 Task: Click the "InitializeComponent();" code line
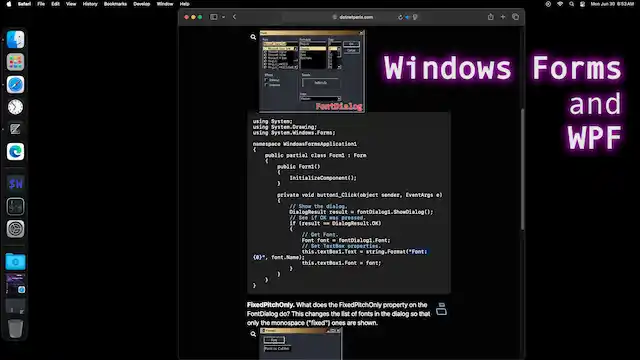click(323, 178)
